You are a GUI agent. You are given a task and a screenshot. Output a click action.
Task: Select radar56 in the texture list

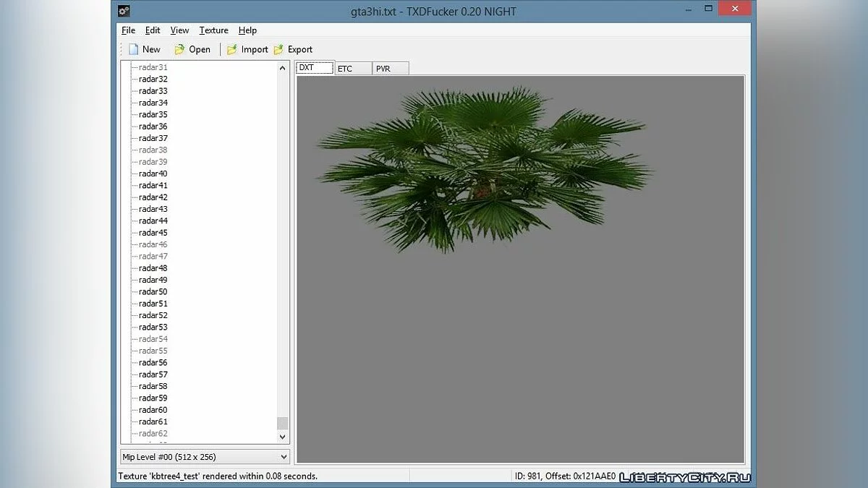coord(153,363)
